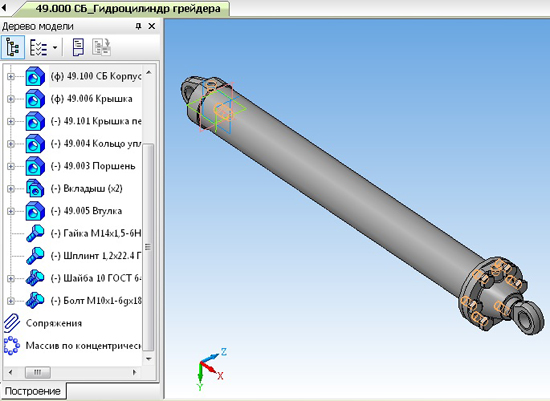Screen dimensions: 550x401
Task: Open the dropdown arrow beside the checklist icon
Action: point(55,47)
